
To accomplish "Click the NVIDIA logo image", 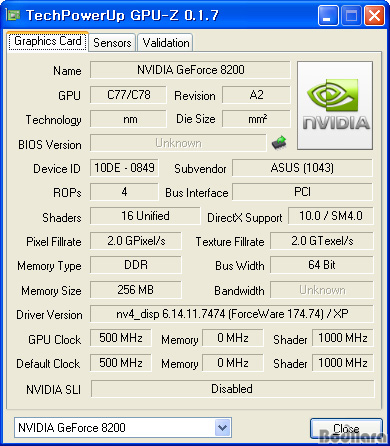I will [x=335, y=105].
